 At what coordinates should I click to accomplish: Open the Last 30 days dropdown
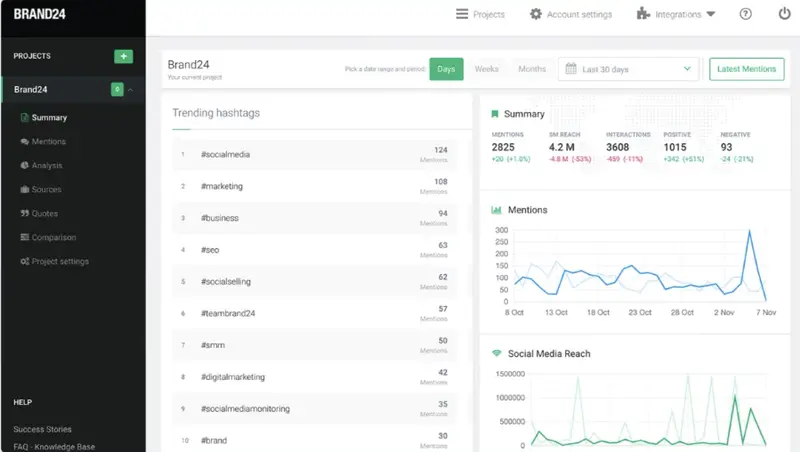point(628,69)
